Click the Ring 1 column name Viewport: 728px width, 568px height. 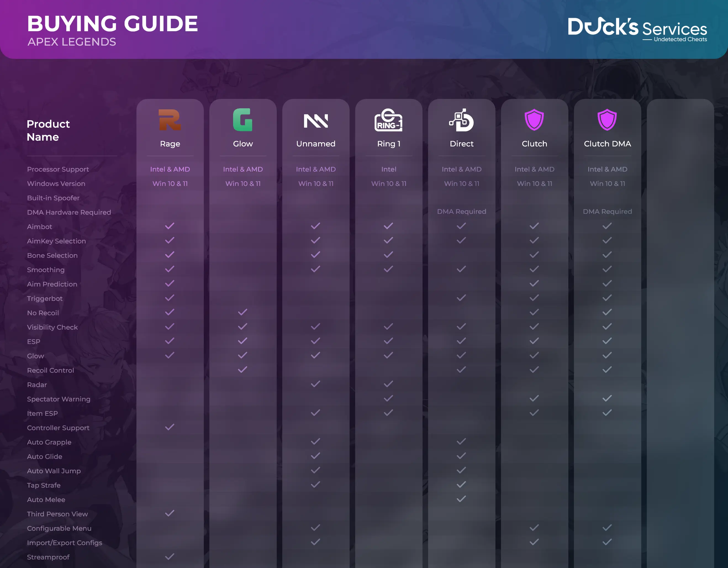tap(389, 144)
